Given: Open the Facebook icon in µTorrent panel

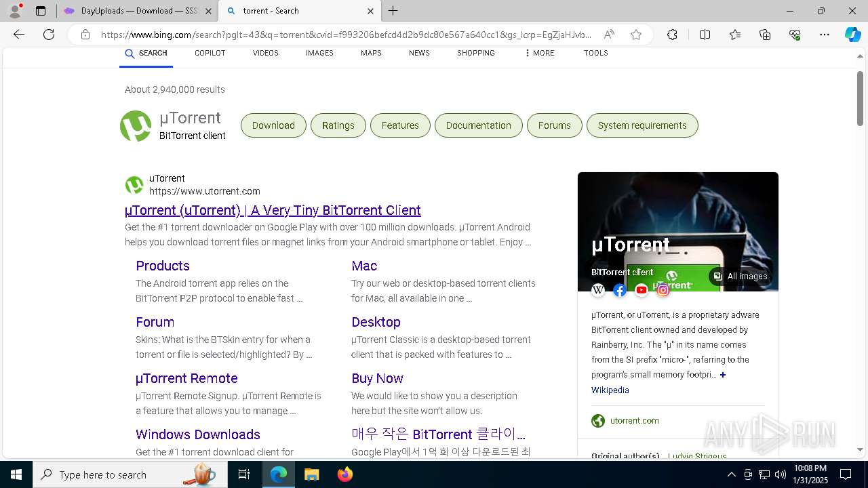Looking at the screenshot, I should [x=620, y=290].
